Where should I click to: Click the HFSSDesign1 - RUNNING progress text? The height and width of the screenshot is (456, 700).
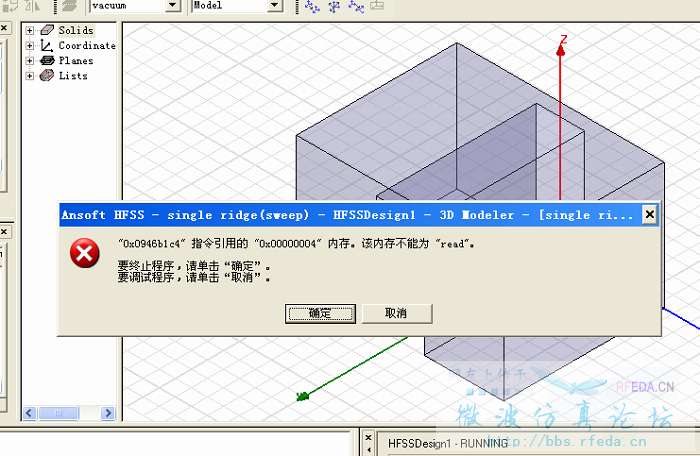pos(448,443)
